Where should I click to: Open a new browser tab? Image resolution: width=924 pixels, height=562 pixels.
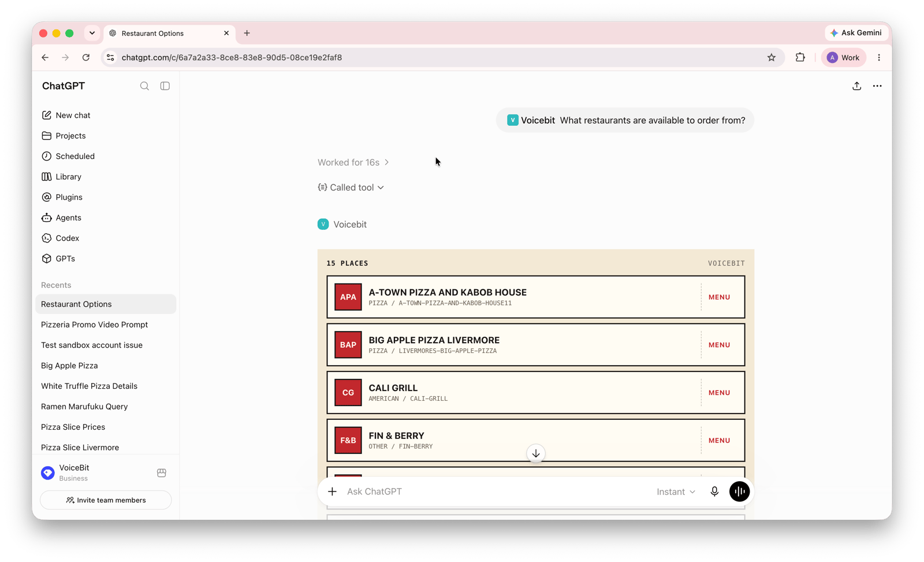coord(247,34)
